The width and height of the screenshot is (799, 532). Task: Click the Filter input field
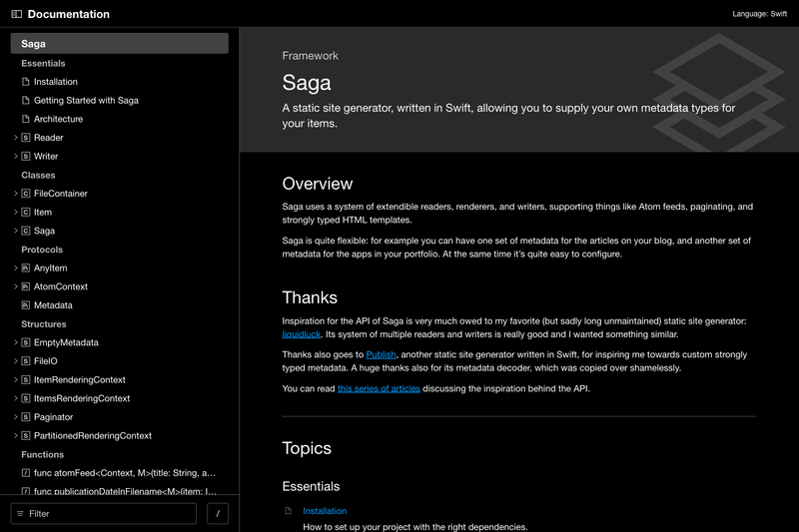point(104,514)
